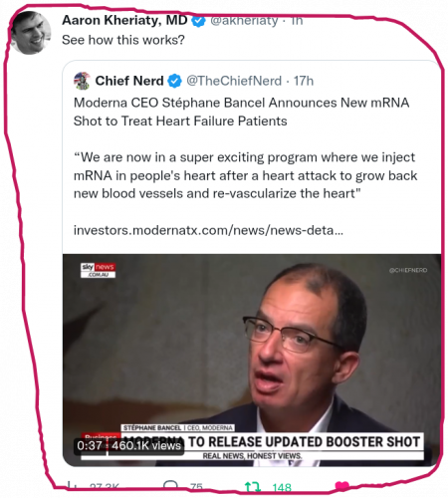Open the Aaron Kheriaty, MD profile name
This screenshot has height=498, width=448.
pyautogui.click(x=124, y=20)
